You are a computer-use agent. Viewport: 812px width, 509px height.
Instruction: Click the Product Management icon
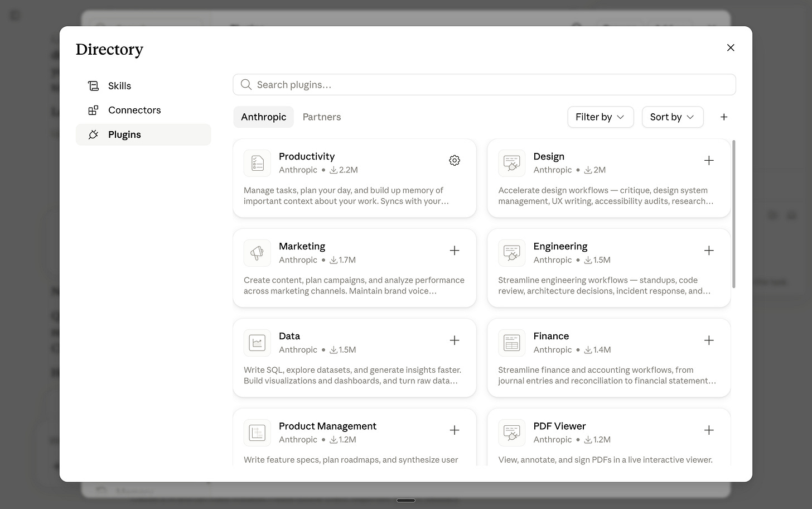coord(257,433)
